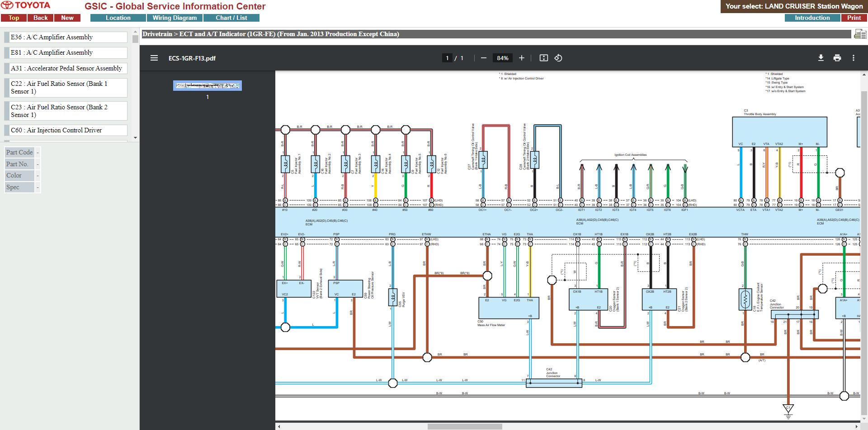Zoom in the PDF with plus icon
The width and height of the screenshot is (868, 430).
coord(522,58)
